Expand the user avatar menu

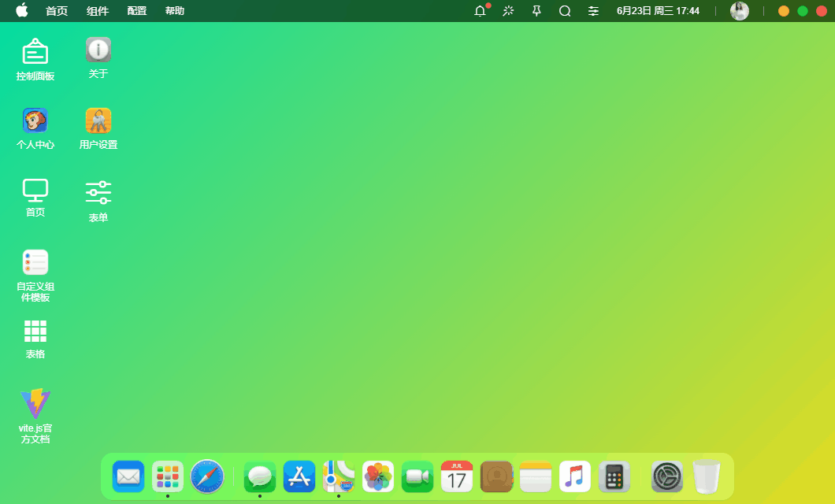[x=739, y=11]
